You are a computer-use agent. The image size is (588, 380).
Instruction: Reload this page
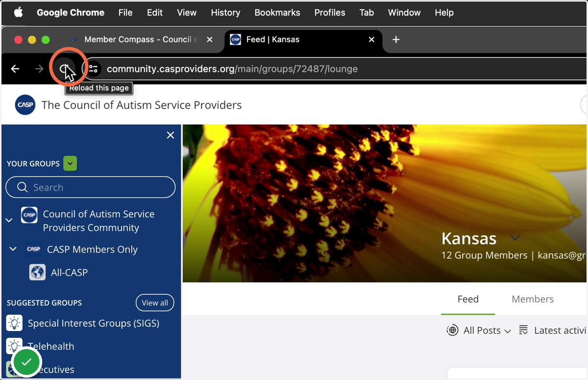pos(64,69)
